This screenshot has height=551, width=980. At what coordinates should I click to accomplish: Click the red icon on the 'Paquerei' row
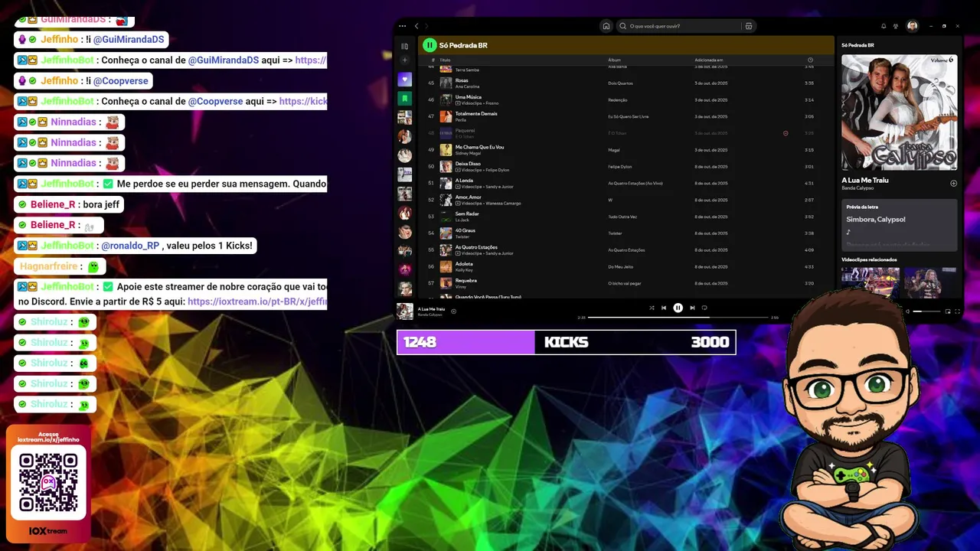[786, 133]
